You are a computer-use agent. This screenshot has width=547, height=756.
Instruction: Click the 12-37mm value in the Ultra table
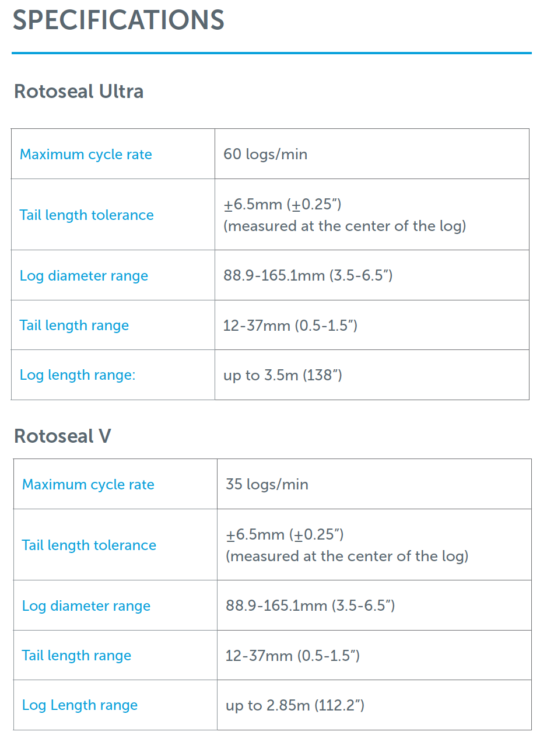tap(290, 325)
